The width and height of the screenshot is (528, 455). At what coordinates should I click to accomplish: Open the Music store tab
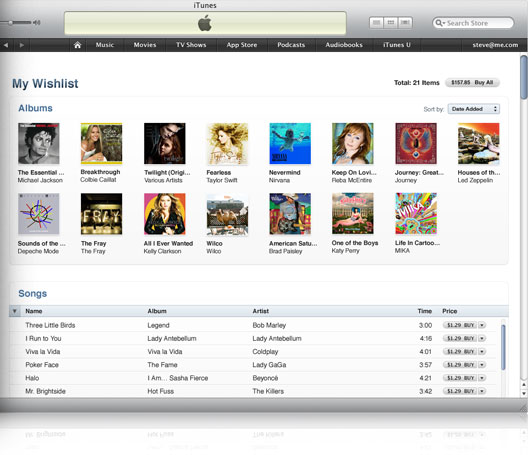click(105, 45)
